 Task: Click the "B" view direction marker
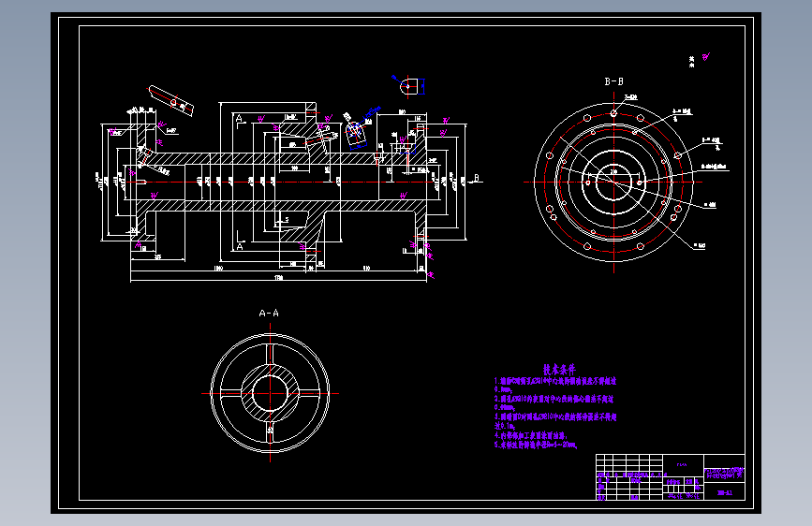click(476, 179)
